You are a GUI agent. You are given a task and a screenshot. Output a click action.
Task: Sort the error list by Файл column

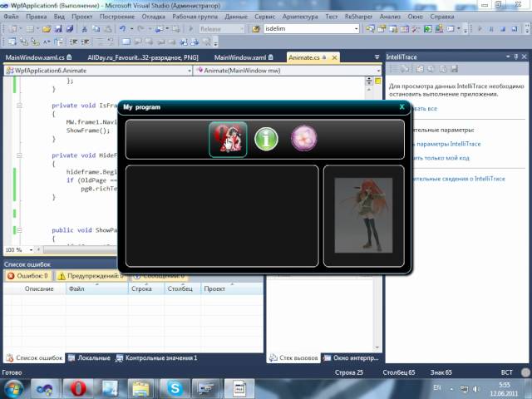(96, 288)
